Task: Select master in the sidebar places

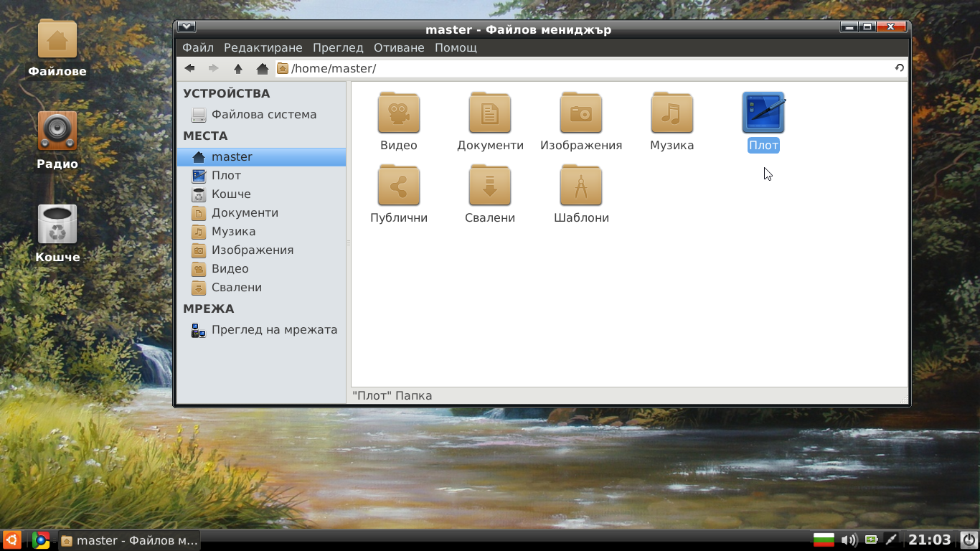Action: (261, 156)
